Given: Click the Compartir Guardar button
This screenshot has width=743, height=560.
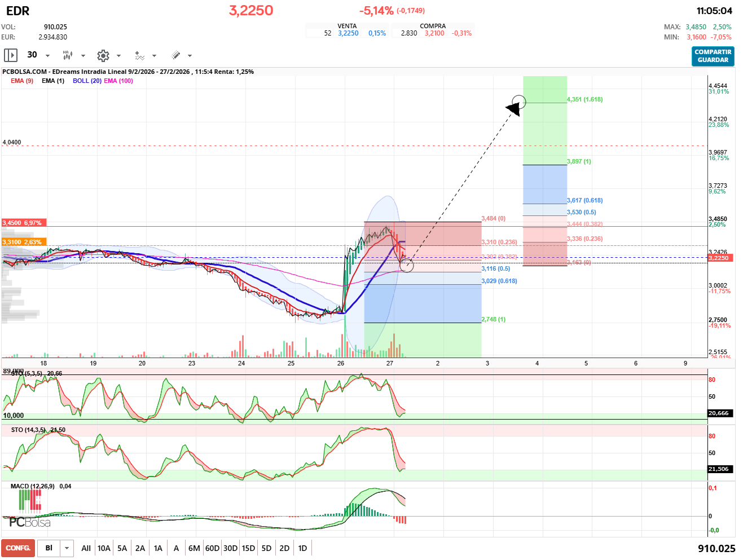Looking at the screenshot, I should tap(713, 56).
